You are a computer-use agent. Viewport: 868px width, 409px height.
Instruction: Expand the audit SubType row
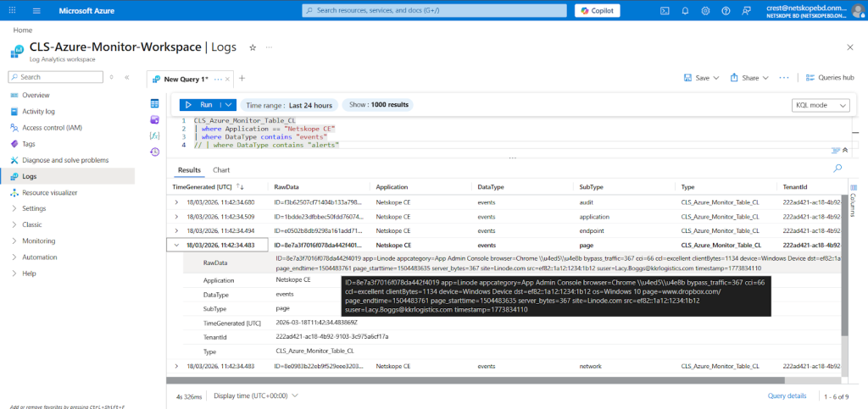pos(176,202)
